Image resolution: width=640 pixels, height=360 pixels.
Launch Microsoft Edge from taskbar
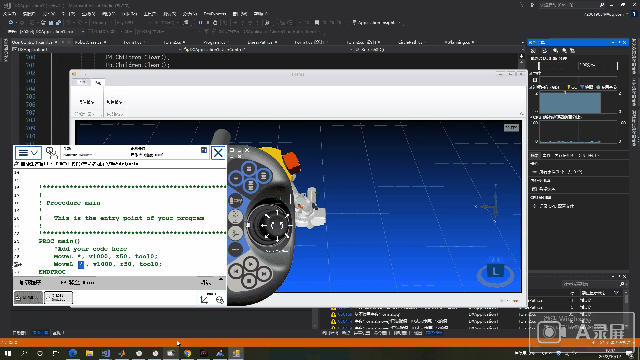coord(73,353)
